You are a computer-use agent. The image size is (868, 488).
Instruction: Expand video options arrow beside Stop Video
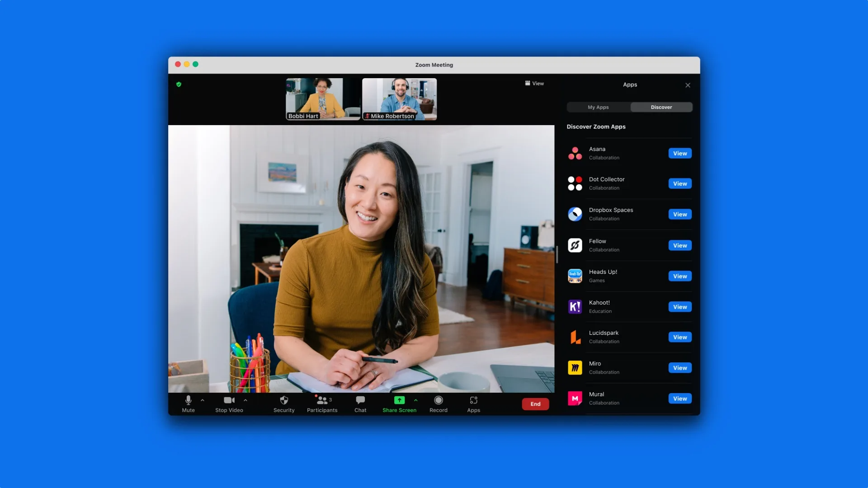(245, 400)
